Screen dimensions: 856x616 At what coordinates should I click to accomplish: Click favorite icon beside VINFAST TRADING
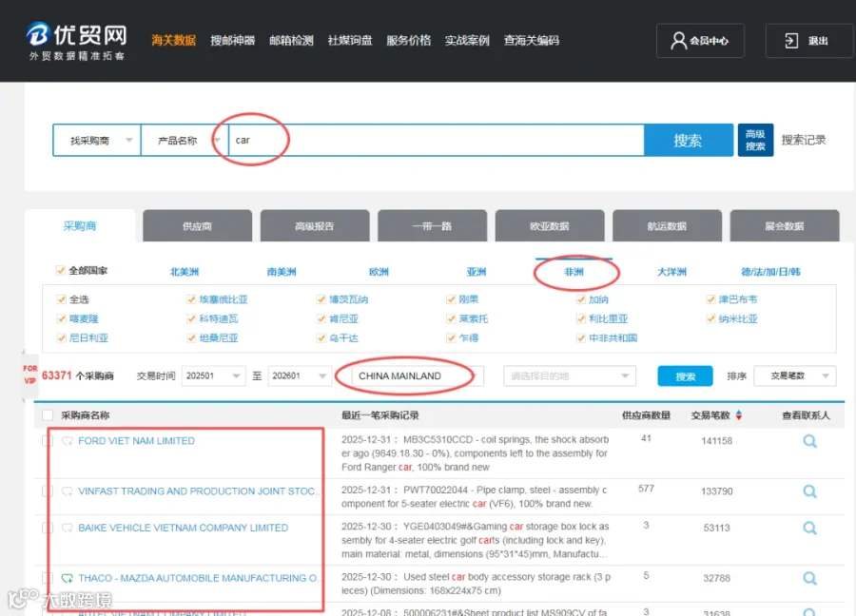tap(68, 491)
